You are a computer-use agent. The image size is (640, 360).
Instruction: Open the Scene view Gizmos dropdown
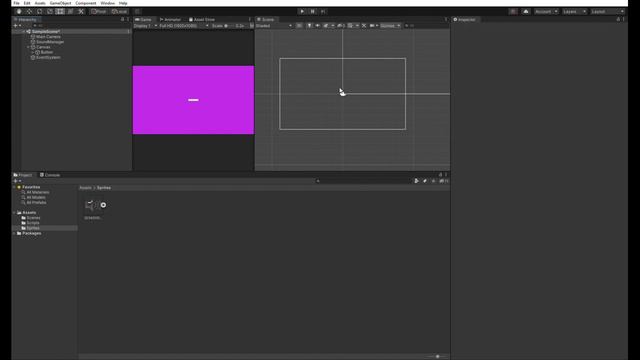coord(390,26)
